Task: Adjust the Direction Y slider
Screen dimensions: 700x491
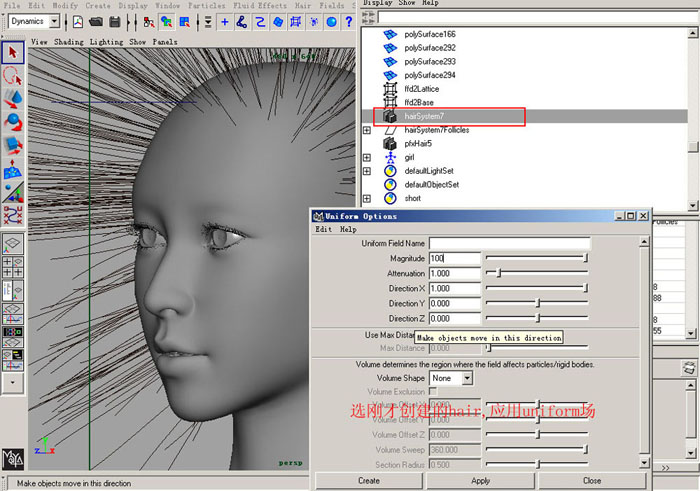Action: pos(537,303)
